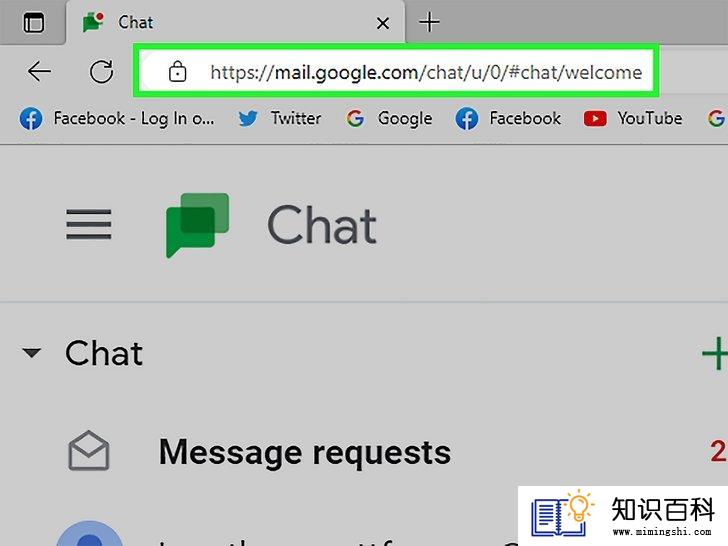The width and height of the screenshot is (728, 546).
Task: Go back with the browser arrow
Action: (39, 72)
